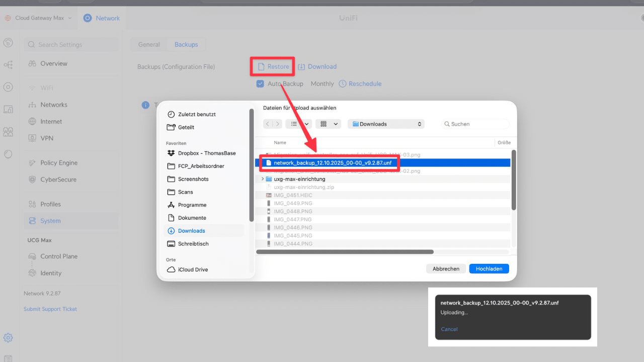Image resolution: width=644 pixels, height=362 pixels.
Task: Select the Backups tab
Action: pyautogui.click(x=186, y=44)
